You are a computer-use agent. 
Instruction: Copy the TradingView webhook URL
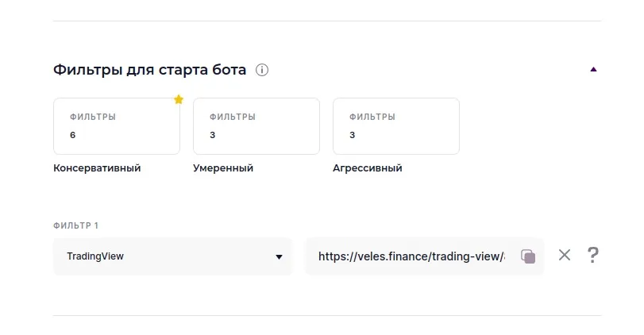click(x=528, y=256)
